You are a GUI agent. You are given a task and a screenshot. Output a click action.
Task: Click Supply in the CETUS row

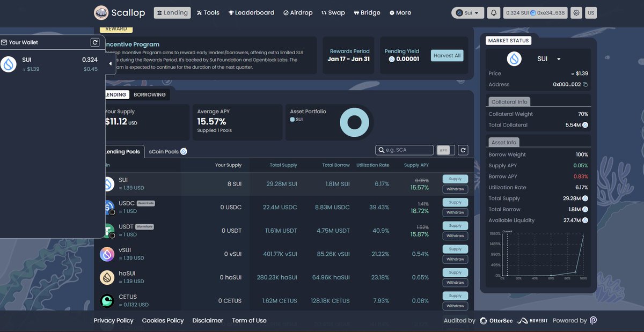click(455, 296)
